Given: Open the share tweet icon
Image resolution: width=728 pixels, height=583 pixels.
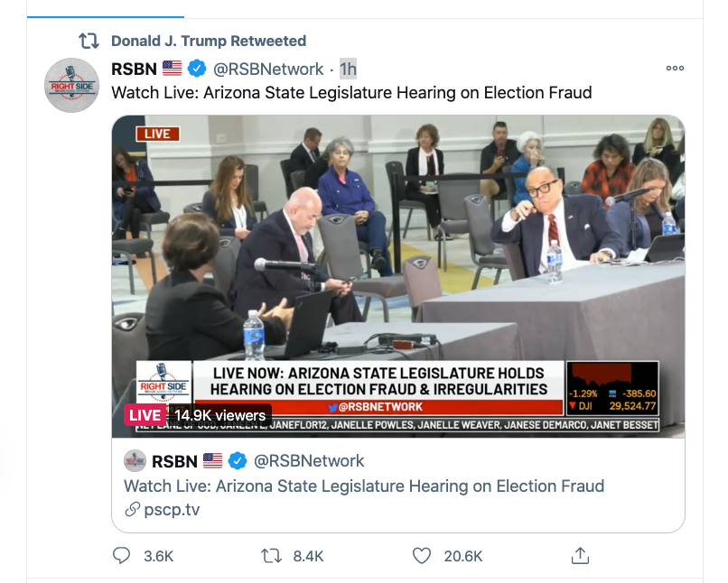Looking at the screenshot, I should click(x=581, y=556).
